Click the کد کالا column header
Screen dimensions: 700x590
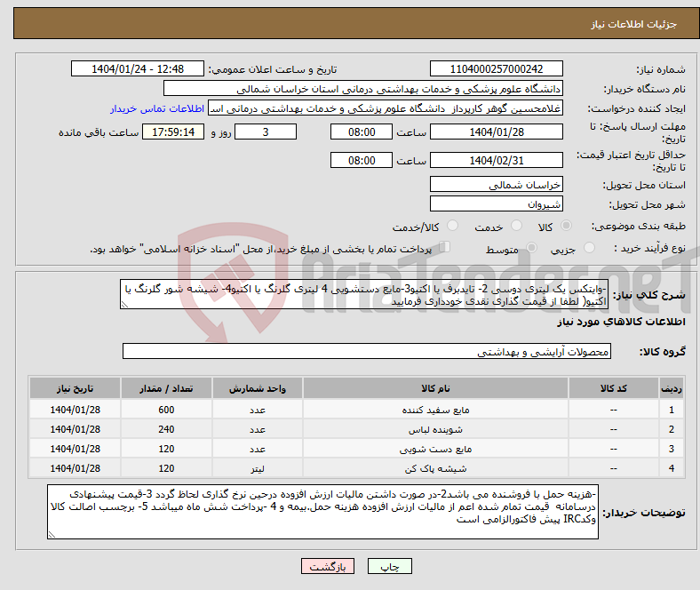point(614,388)
